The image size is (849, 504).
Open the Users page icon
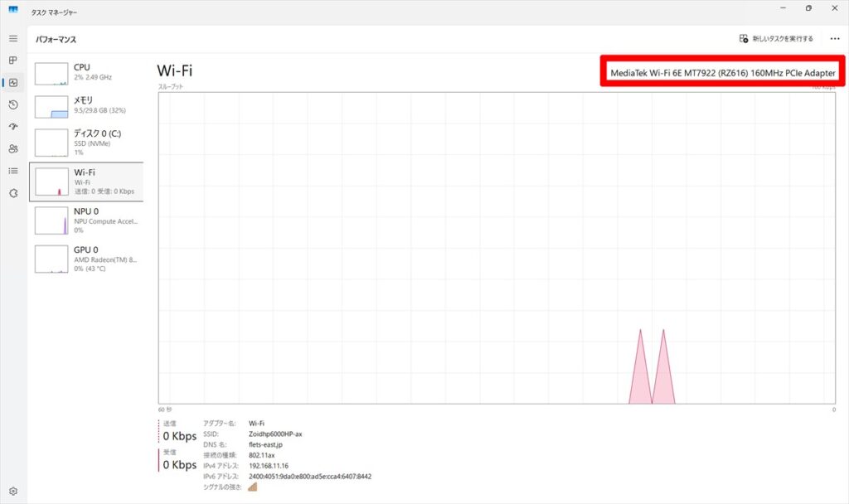coord(13,148)
